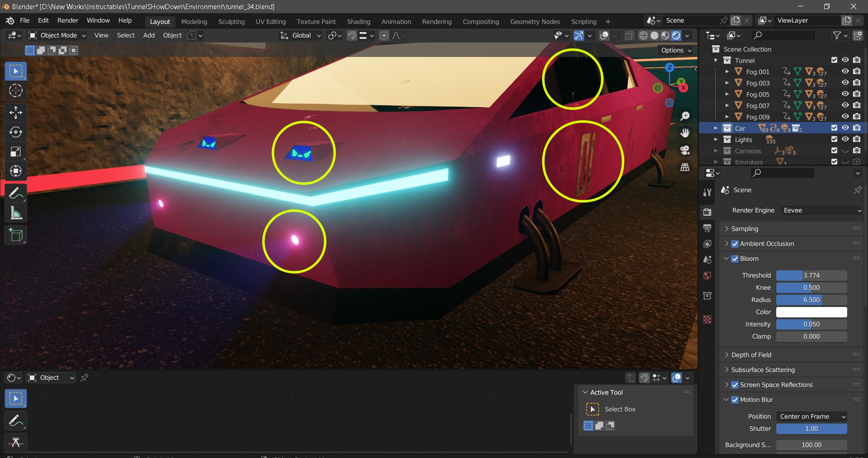
Task: Disable Lights collection in renders
Action: click(x=857, y=139)
